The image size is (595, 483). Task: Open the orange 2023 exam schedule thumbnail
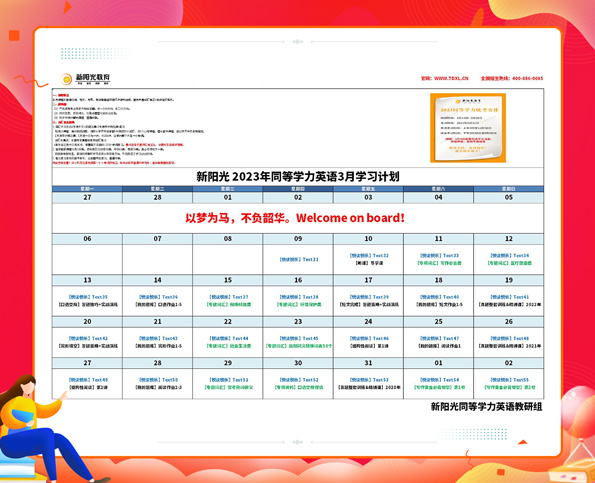(x=468, y=128)
